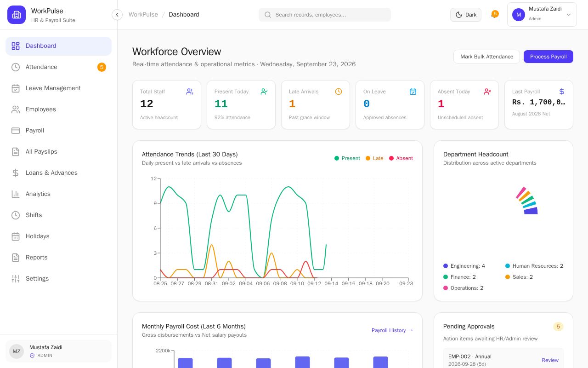Open the Mustafa Zaidi account dropdown
Viewport: 588px width, 368px height.
(542, 15)
